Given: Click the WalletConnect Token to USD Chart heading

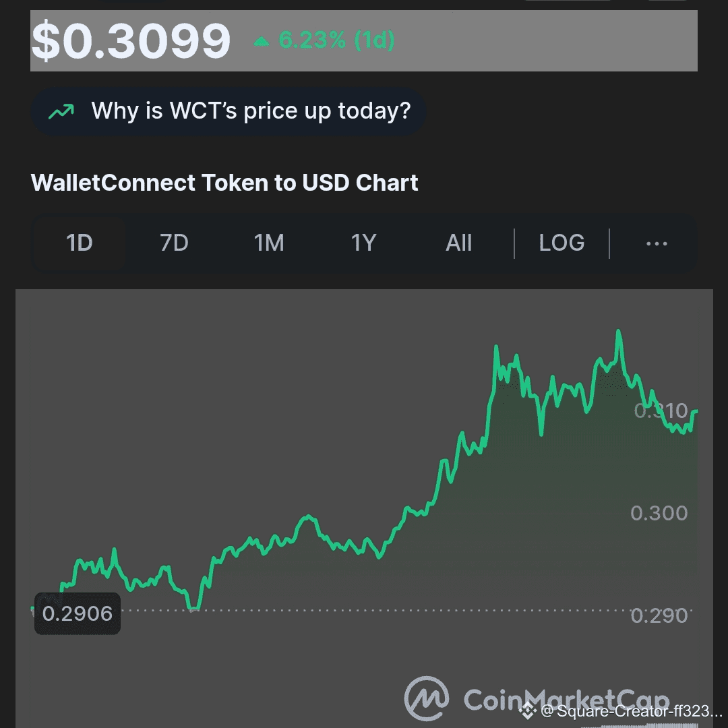Looking at the screenshot, I should (x=224, y=183).
